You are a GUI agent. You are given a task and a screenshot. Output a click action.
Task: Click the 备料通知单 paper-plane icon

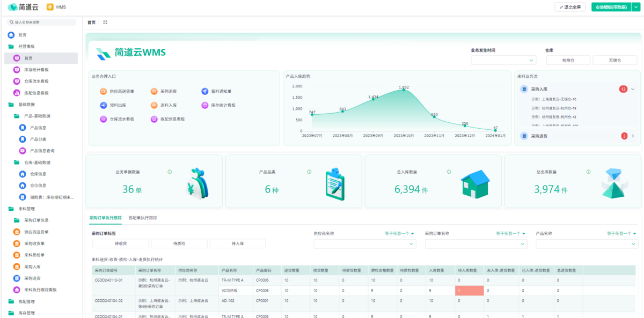pos(205,92)
